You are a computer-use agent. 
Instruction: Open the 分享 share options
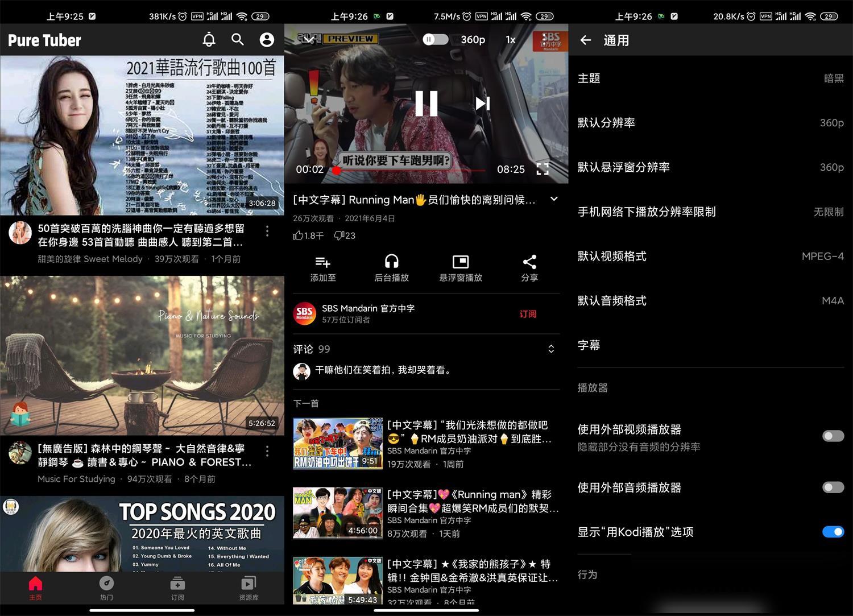point(529,267)
